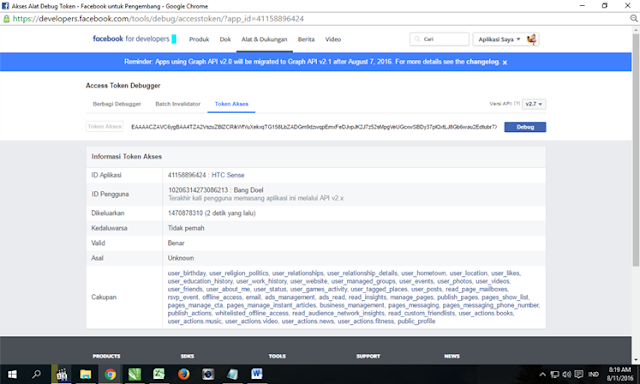640x384 pixels.
Task: Open the camera app on taskbar
Action: (208, 374)
